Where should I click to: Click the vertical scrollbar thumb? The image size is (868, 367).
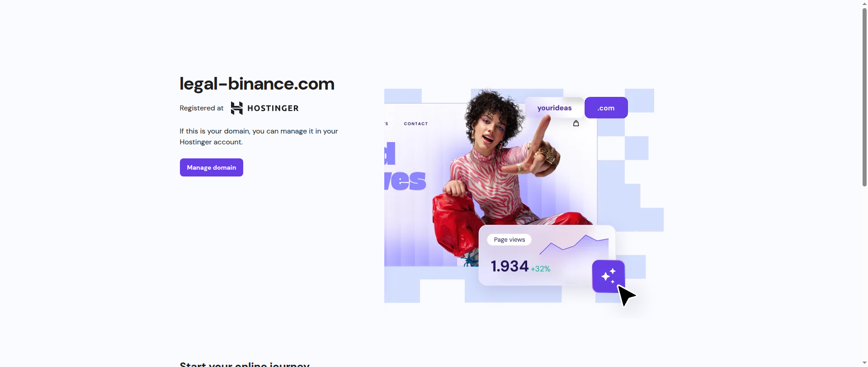coord(864,97)
